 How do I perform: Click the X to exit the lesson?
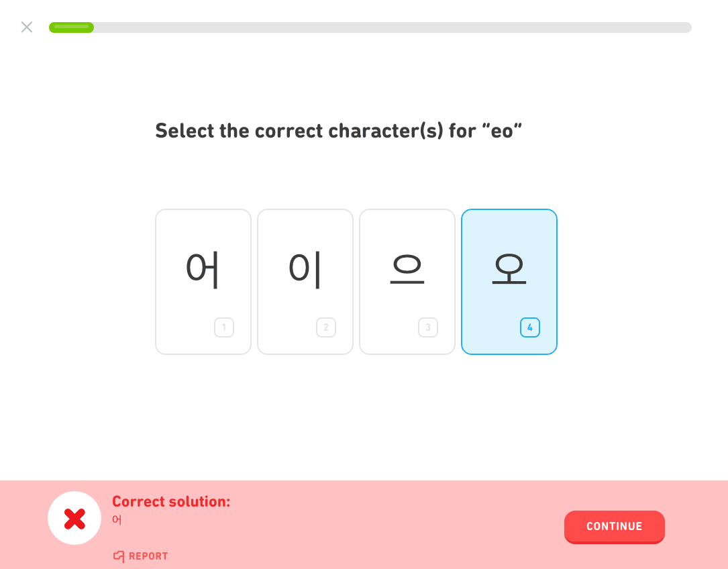click(x=27, y=27)
